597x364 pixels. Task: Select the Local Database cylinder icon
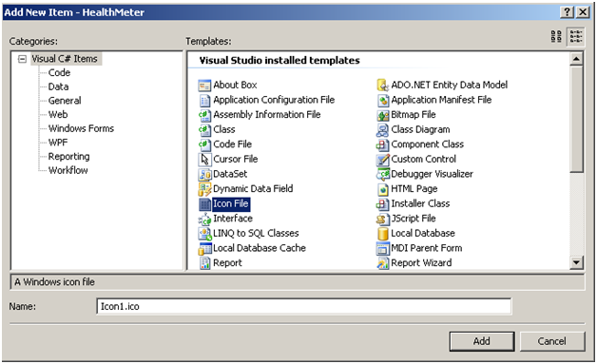[383, 234]
